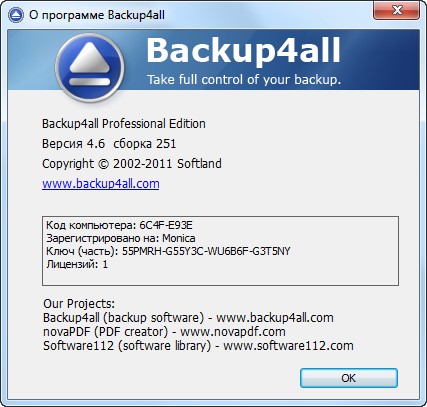The image size is (427, 407).
Task: Click the novaPDF www.novapdf.com line
Action: [x=164, y=332]
